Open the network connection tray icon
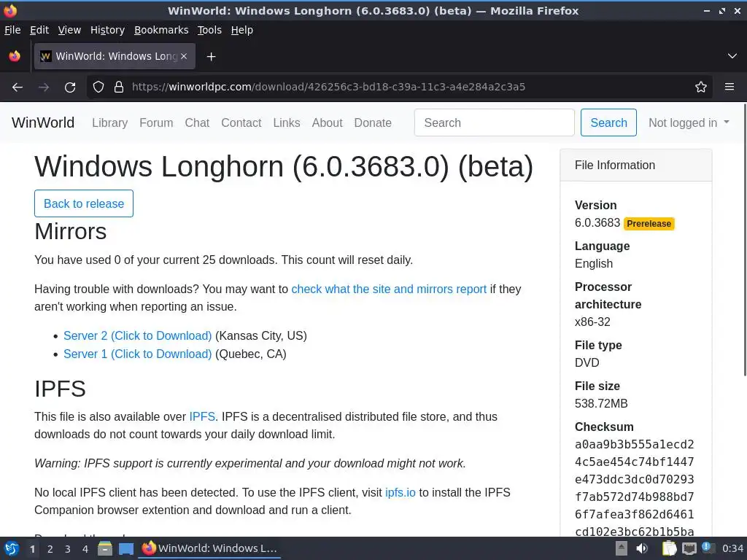 click(x=689, y=549)
